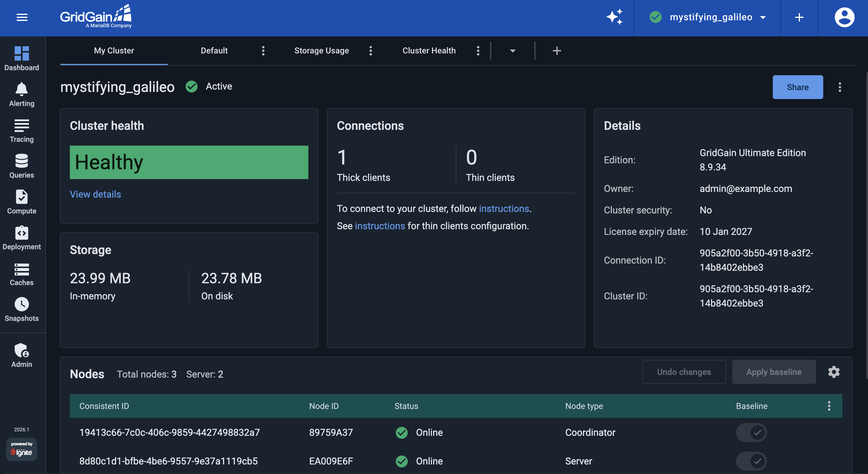Click the 23.99 MB In-memory value

[100, 278]
